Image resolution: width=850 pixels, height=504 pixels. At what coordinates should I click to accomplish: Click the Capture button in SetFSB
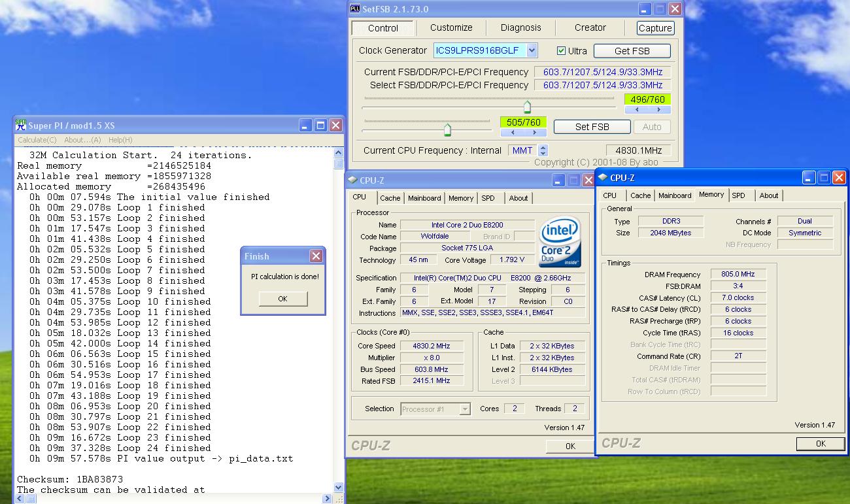[x=655, y=28]
